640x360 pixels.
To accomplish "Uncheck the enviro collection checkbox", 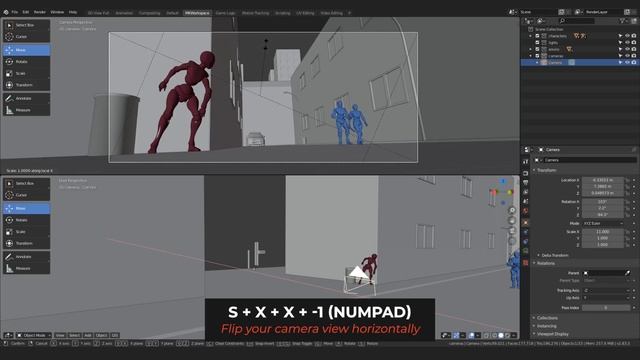I will coord(538,49).
